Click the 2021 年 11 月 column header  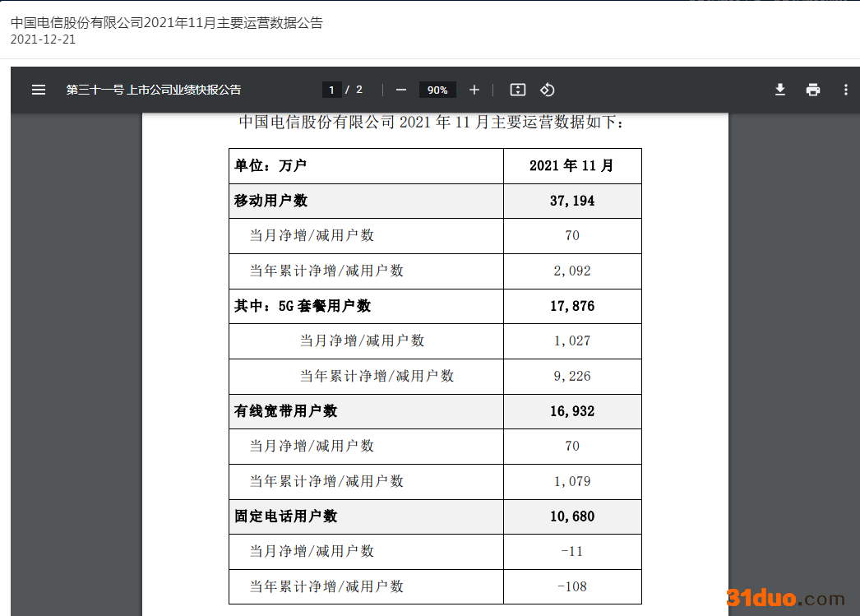(572, 165)
